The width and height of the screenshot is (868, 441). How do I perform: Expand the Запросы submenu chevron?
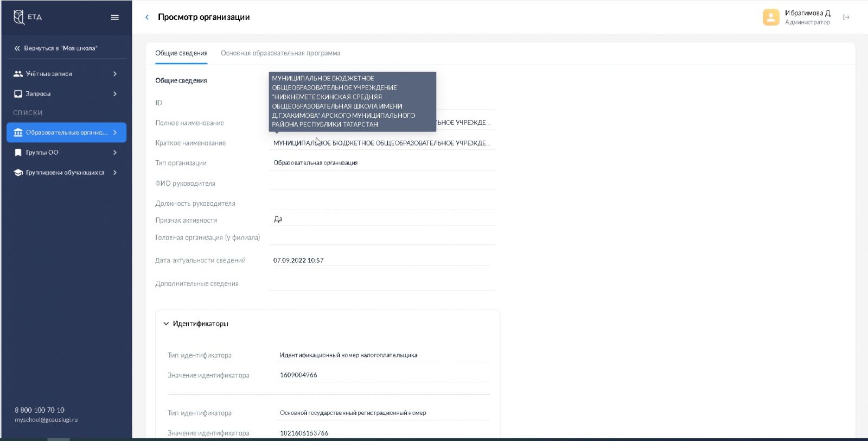click(115, 94)
